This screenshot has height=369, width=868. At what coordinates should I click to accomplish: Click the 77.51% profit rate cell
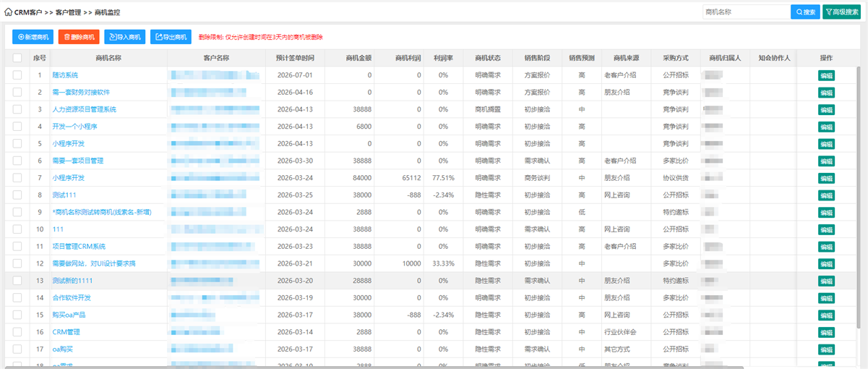pos(443,178)
